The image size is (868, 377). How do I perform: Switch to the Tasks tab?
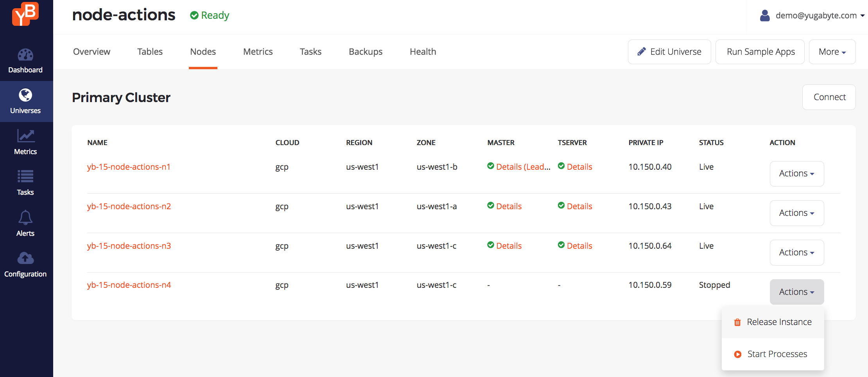[x=311, y=52]
